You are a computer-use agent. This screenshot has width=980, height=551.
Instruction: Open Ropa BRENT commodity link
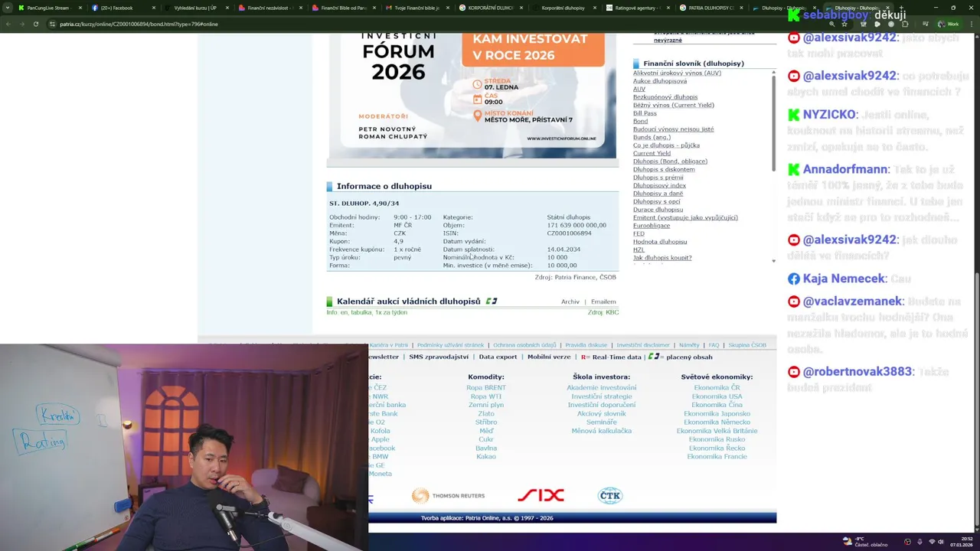tap(486, 388)
